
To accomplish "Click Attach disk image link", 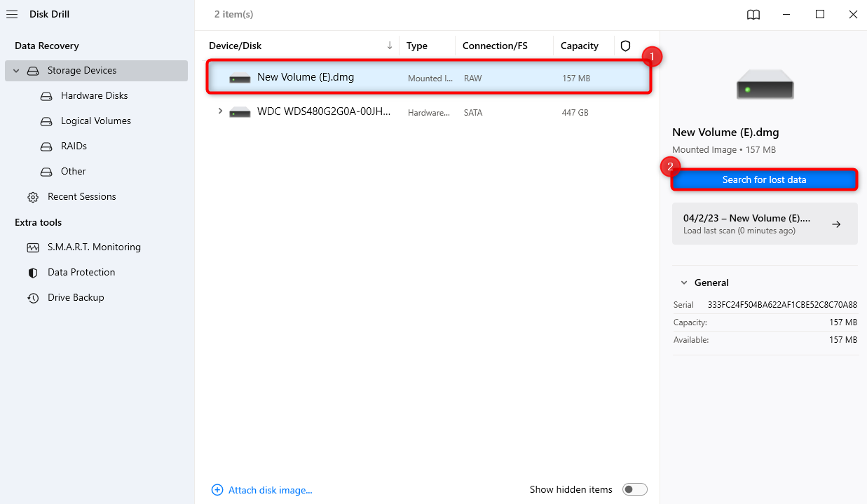I will [x=271, y=491].
